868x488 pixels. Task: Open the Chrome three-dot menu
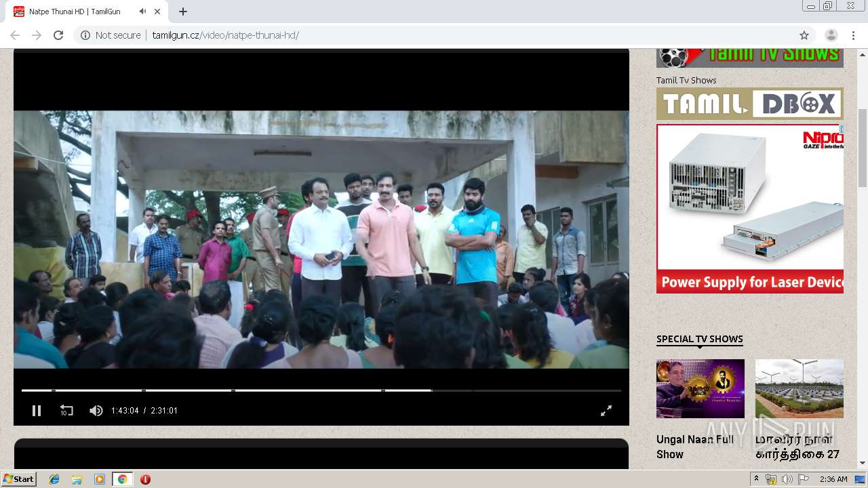pyautogui.click(x=853, y=35)
